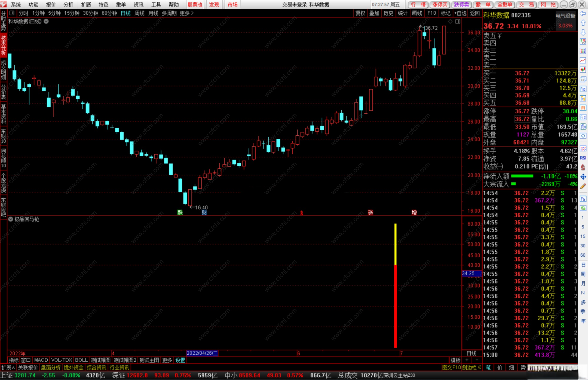Click the f(x) formula icon
This screenshot has height=380, width=588.
(x=583, y=127)
